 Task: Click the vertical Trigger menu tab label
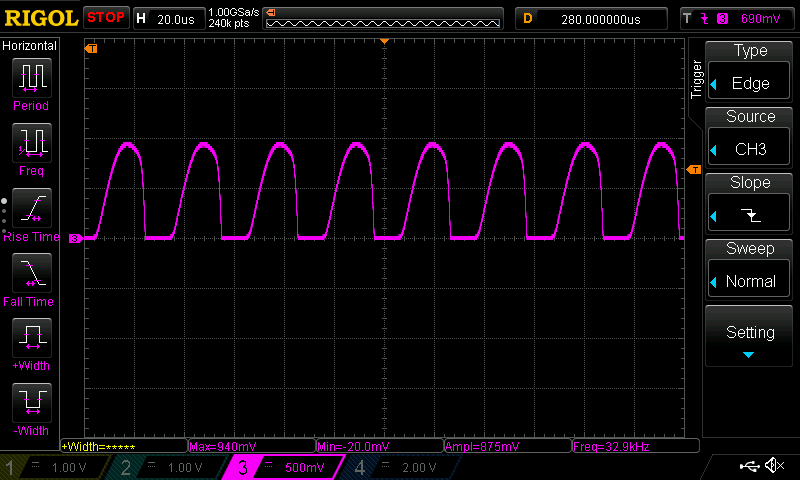pyautogui.click(x=696, y=79)
